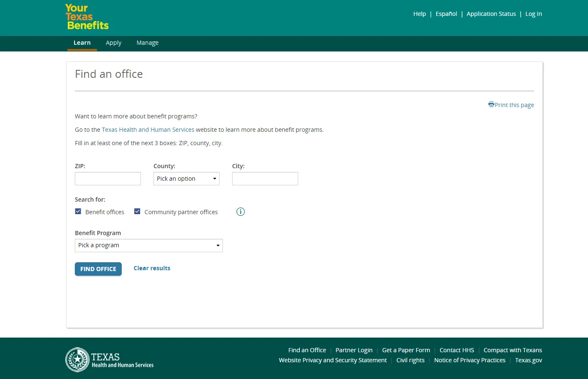Click the Your Texas Benefits logo
Screen dimensions: 588x379
pos(87,17)
